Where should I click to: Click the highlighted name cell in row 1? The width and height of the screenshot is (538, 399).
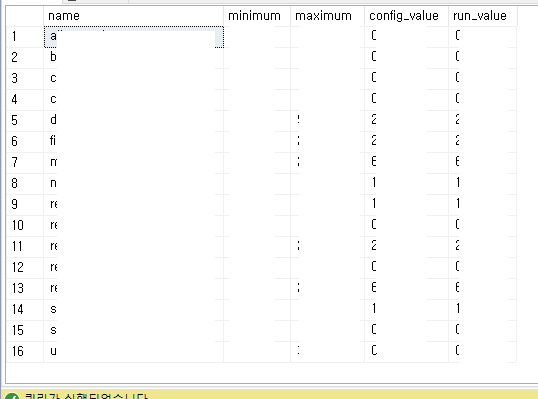134,37
